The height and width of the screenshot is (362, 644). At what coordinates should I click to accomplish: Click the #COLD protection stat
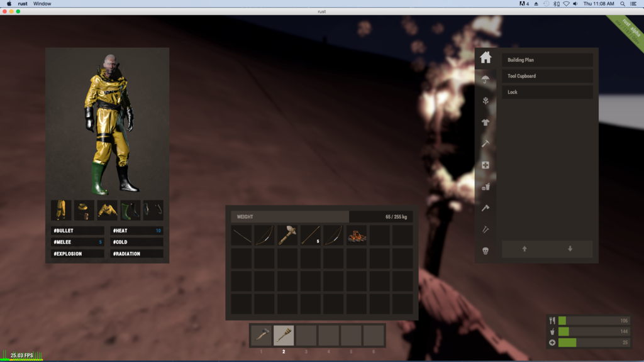tap(136, 242)
